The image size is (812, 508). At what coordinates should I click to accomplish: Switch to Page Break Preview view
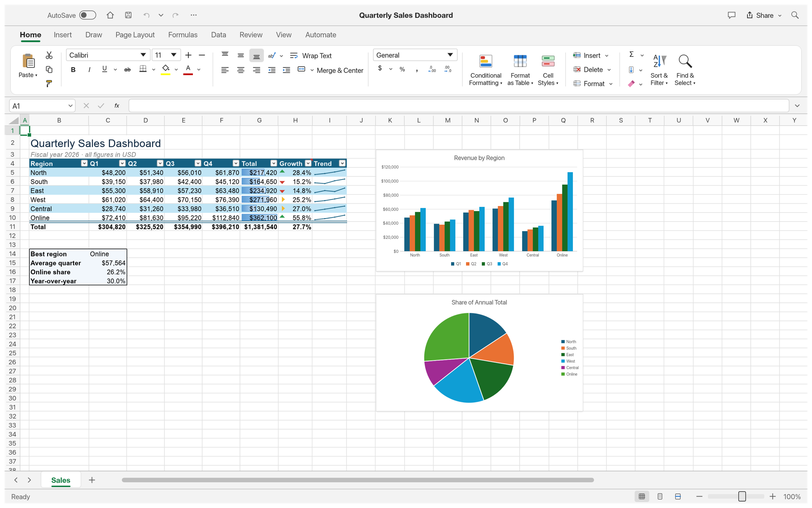[x=678, y=496]
